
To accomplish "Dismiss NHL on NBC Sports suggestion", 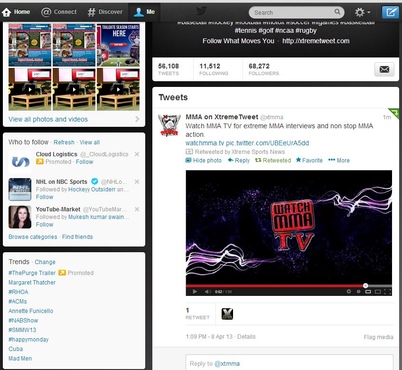I will (x=137, y=182).
